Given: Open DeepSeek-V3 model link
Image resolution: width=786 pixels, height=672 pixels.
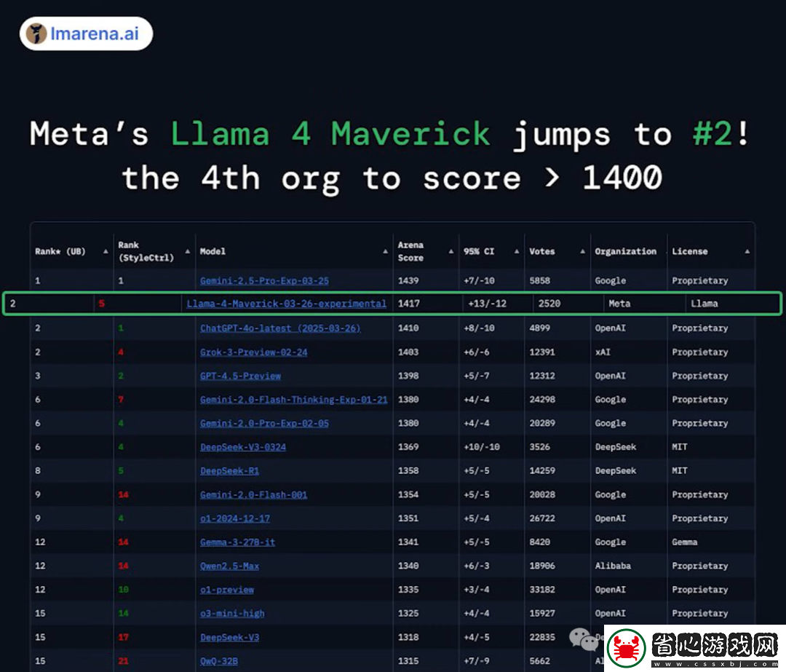Looking at the screenshot, I should coord(229,637).
